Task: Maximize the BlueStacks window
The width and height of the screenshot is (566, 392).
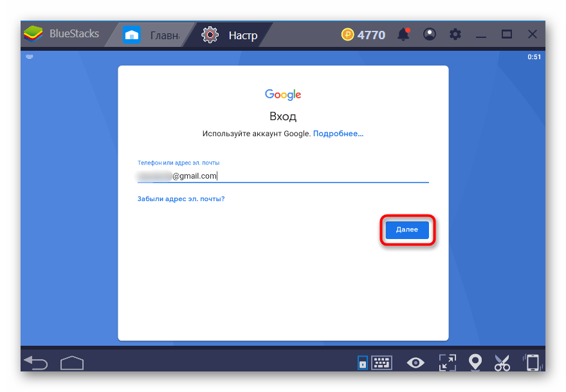Action: point(507,34)
